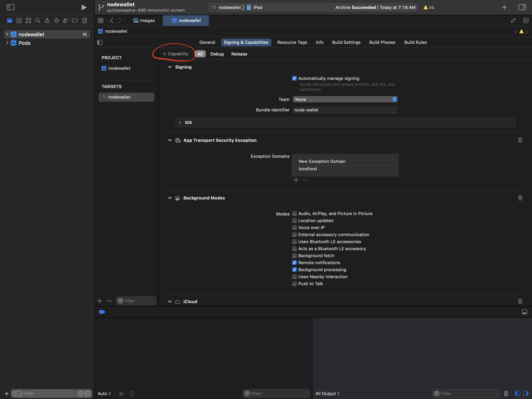Click the source control branch icon
The height and width of the screenshot is (399, 532).
point(101,7)
